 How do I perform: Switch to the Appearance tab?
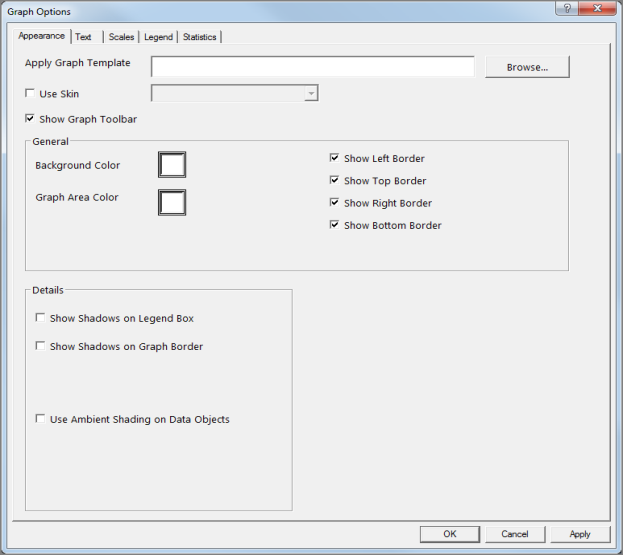coord(41,36)
